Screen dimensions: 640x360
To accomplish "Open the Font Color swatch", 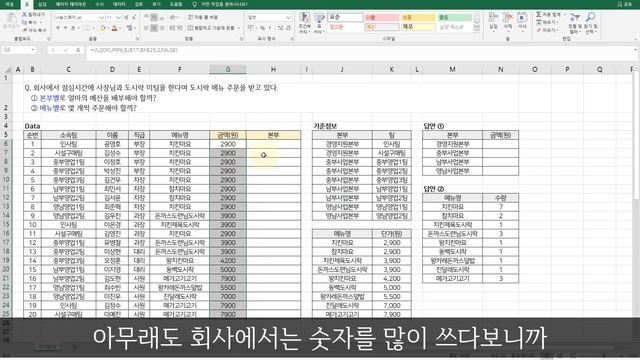I will pyautogui.click(x=115, y=28).
